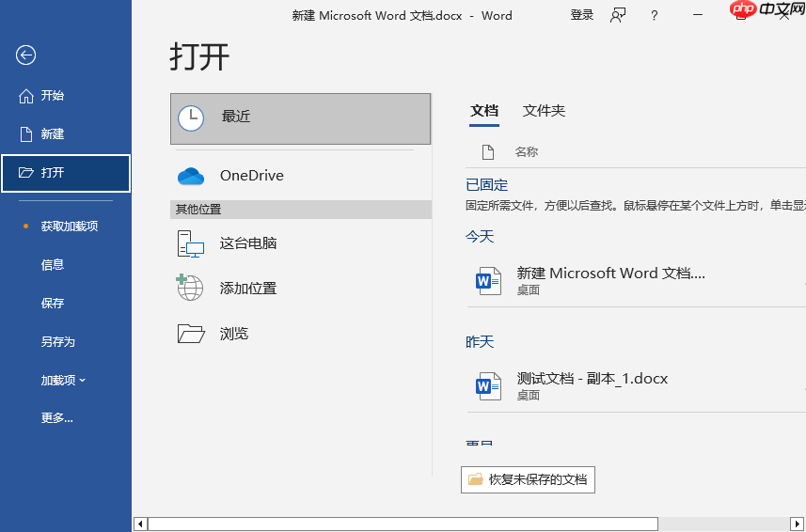The height and width of the screenshot is (532, 806).
Task: Click 浏览 to browse for files
Action: pyautogui.click(x=300, y=334)
